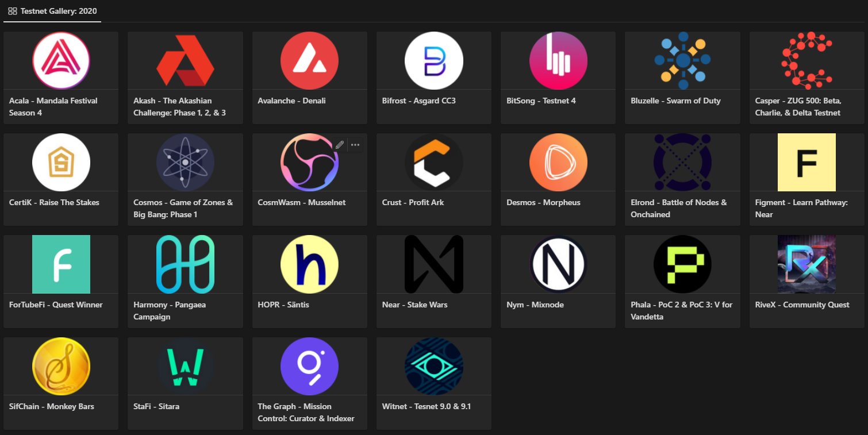Select Cosmos - Game of Zones title

[x=183, y=209]
